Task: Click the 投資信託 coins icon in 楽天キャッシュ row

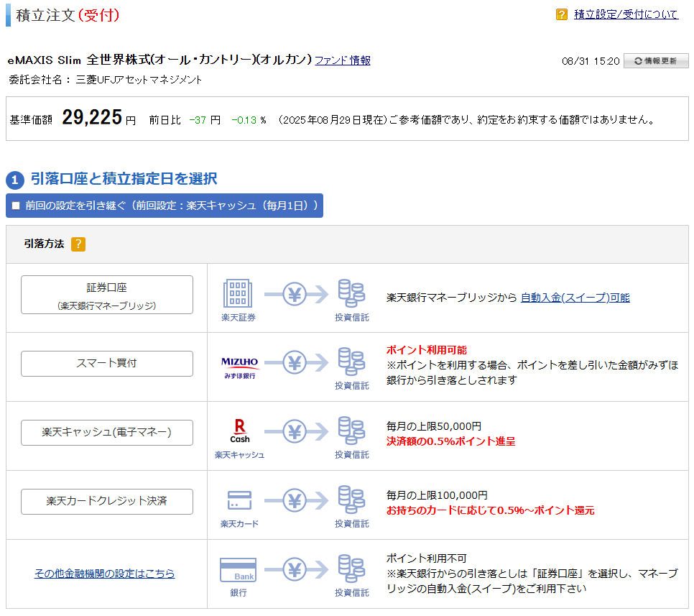Action: (x=351, y=431)
